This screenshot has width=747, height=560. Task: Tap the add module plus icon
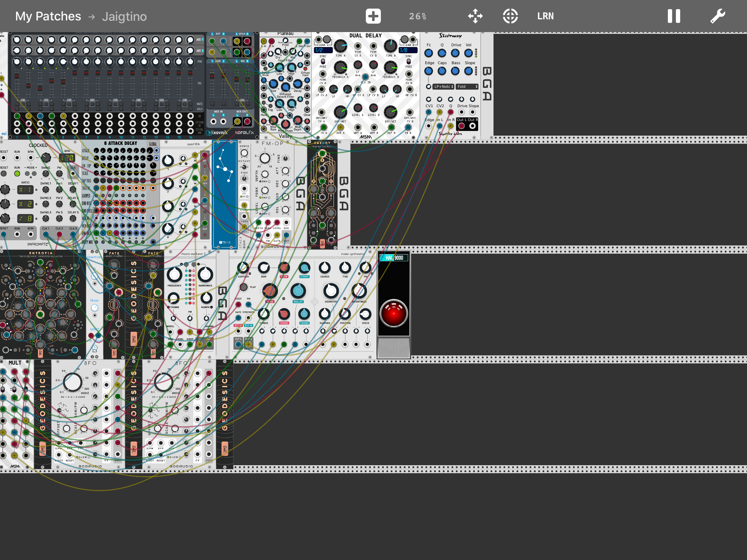(x=373, y=16)
